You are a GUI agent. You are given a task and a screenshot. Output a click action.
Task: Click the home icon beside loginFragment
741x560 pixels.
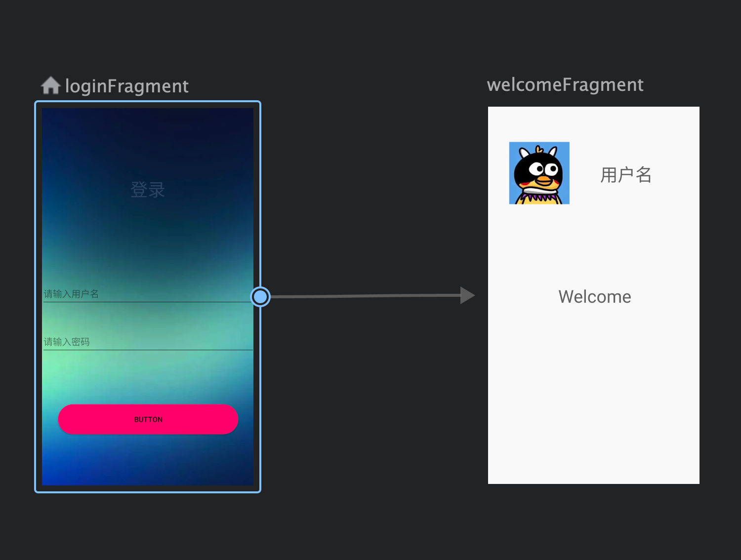tap(50, 85)
